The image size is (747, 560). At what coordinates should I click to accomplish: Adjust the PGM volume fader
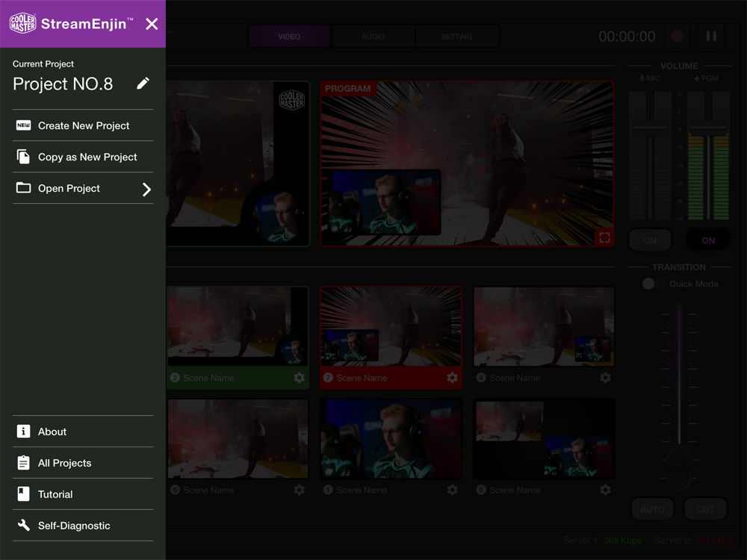click(x=708, y=128)
